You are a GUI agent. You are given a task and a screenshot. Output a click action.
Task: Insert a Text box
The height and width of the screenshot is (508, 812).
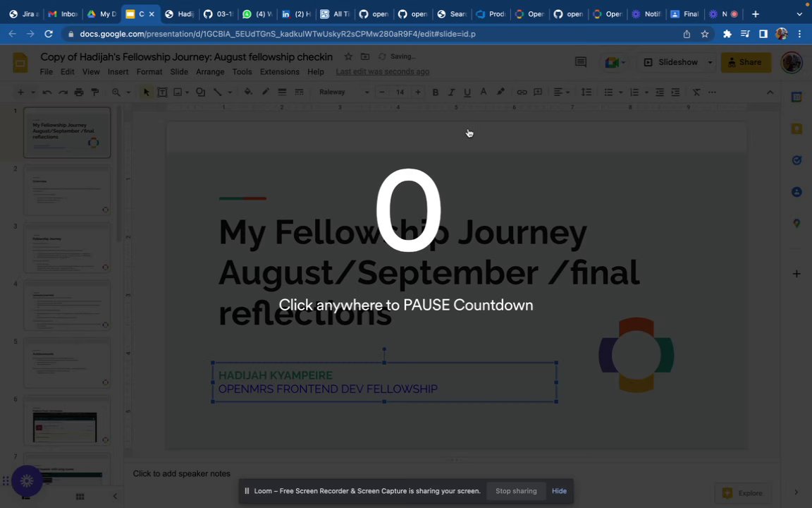(x=162, y=92)
